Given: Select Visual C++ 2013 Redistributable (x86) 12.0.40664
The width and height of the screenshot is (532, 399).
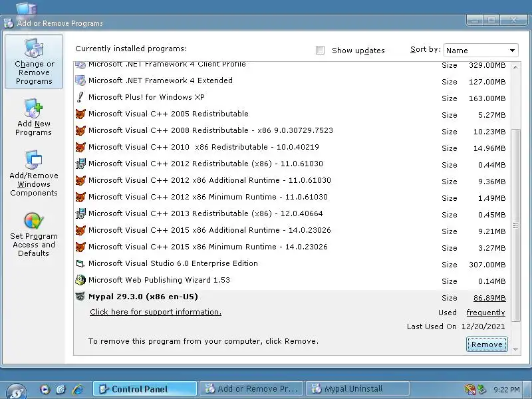Looking at the screenshot, I should [x=292, y=213].
